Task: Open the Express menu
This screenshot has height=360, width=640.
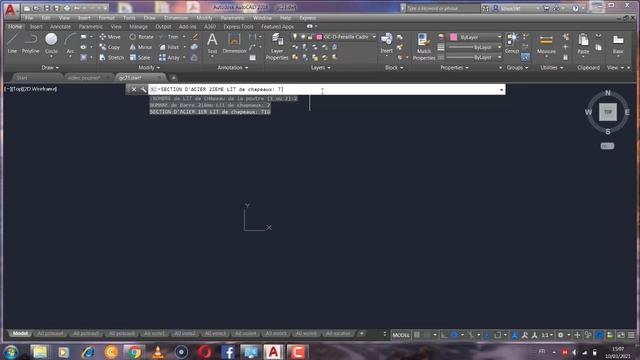Action: click(x=307, y=18)
